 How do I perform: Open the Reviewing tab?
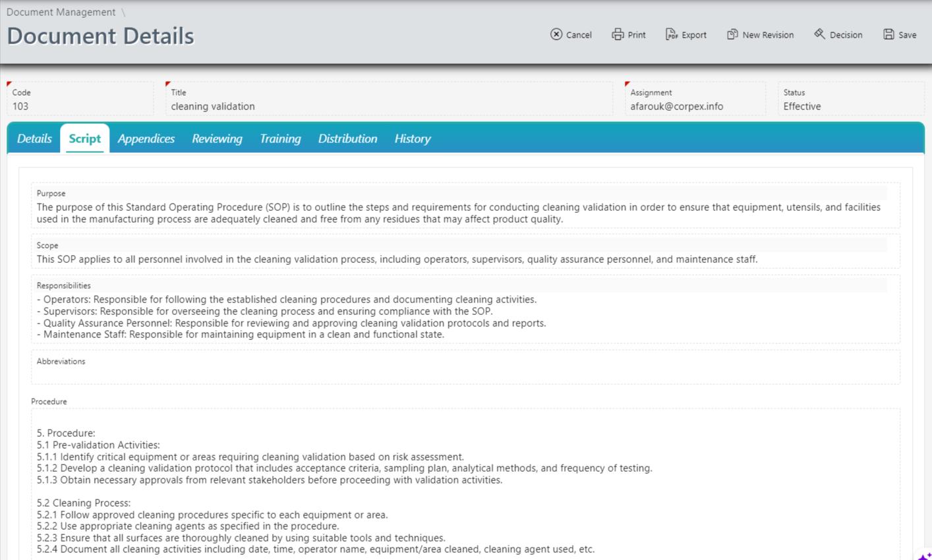tap(217, 138)
